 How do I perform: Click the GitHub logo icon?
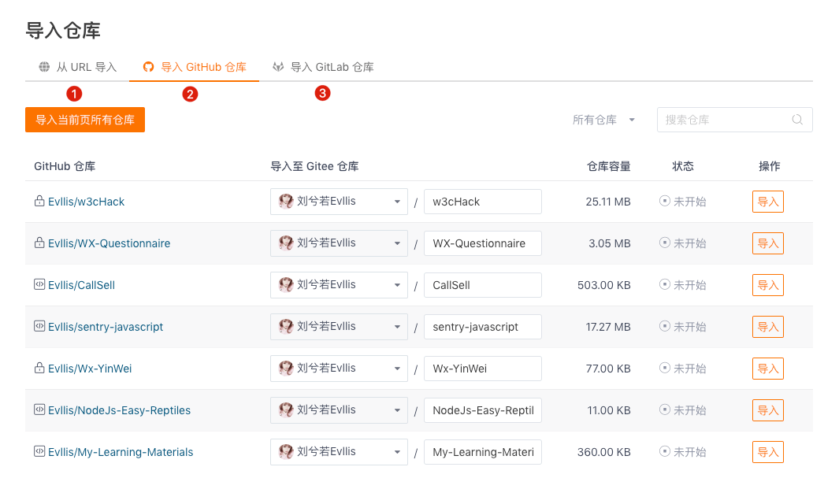148,67
